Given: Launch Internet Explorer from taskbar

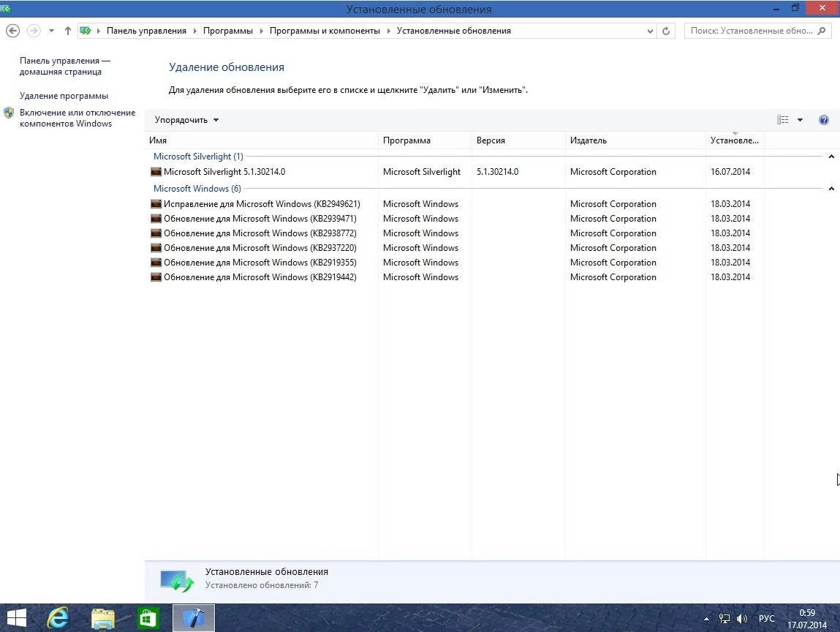Looking at the screenshot, I should pos(58,618).
